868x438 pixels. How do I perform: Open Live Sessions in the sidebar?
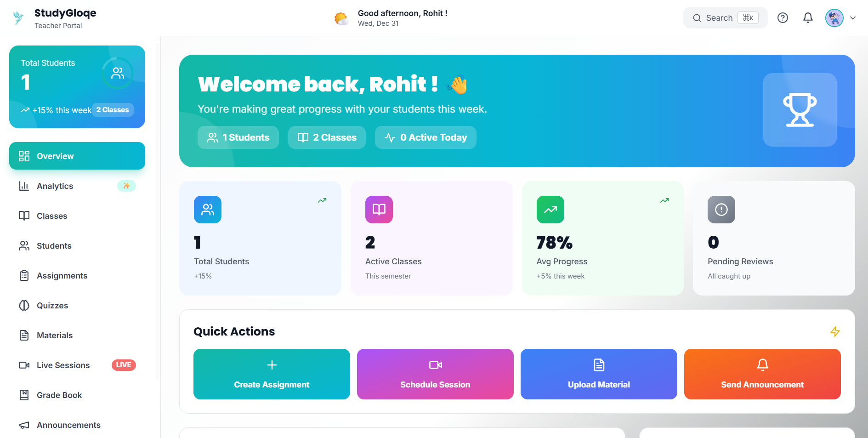point(77,365)
